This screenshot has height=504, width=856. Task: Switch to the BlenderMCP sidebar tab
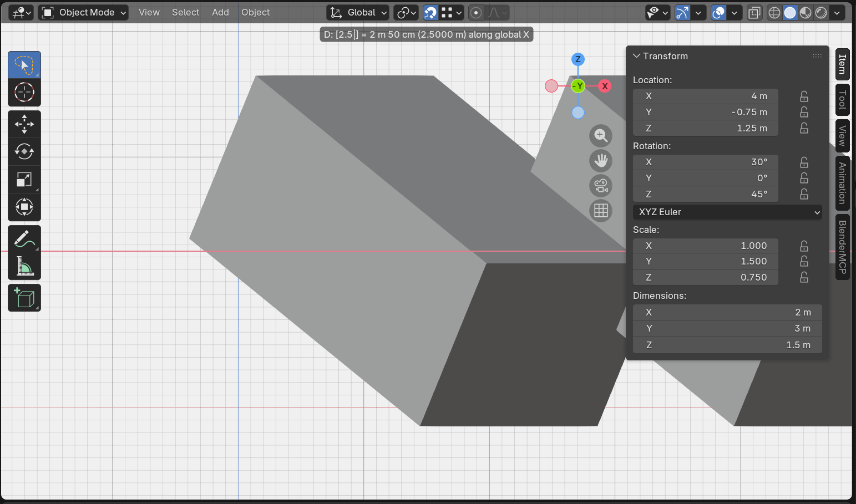pyautogui.click(x=843, y=247)
